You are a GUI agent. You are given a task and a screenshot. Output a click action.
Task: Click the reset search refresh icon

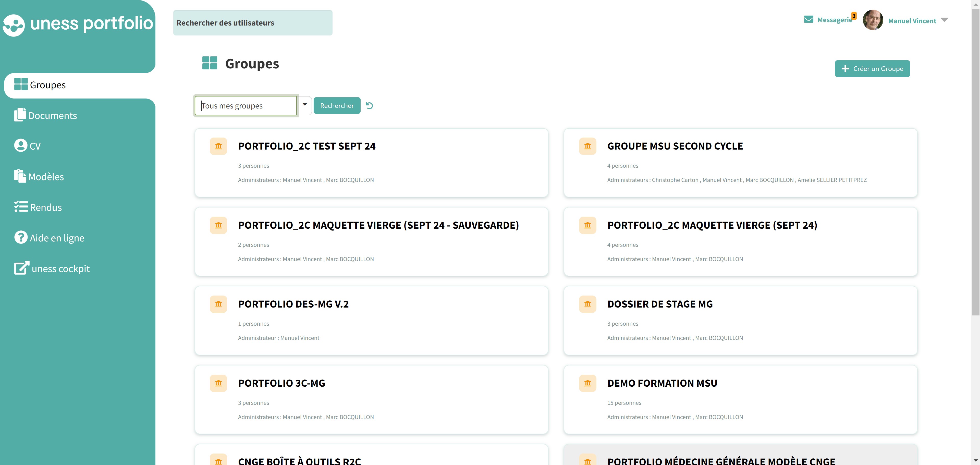(x=369, y=105)
